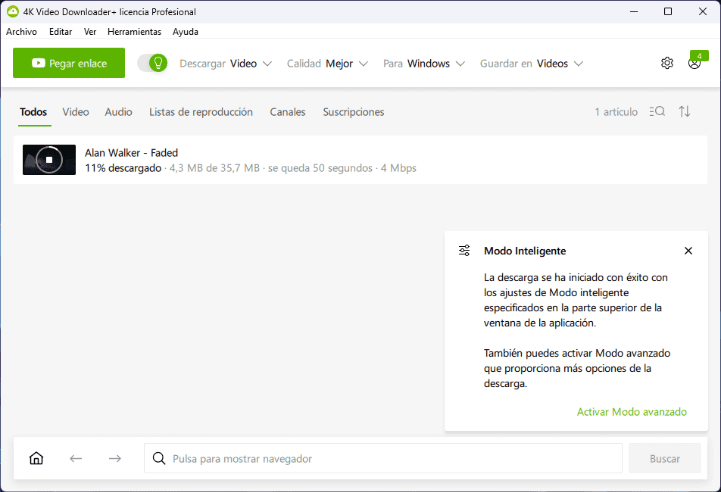Click the search list icon

(x=657, y=111)
